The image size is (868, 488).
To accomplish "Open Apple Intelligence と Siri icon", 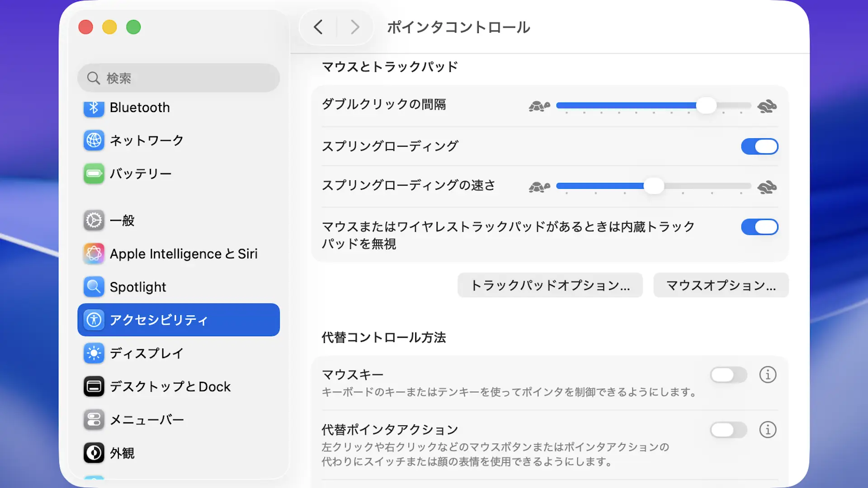I will point(94,253).
